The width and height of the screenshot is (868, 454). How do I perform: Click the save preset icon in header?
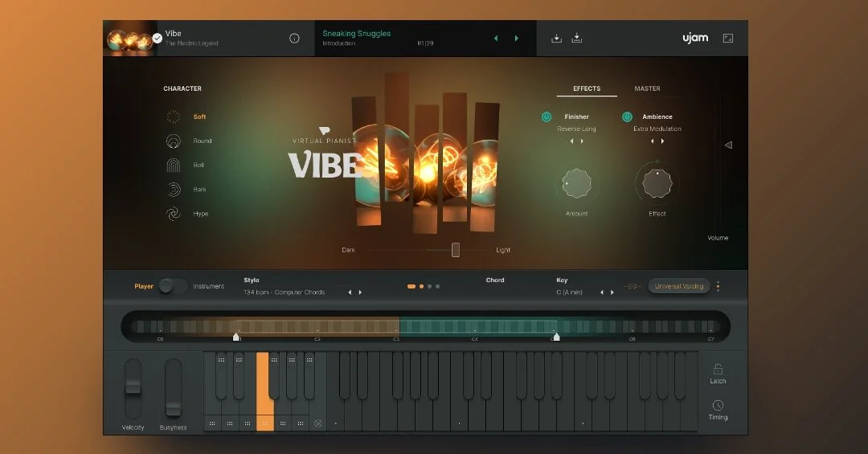[556, 39]
